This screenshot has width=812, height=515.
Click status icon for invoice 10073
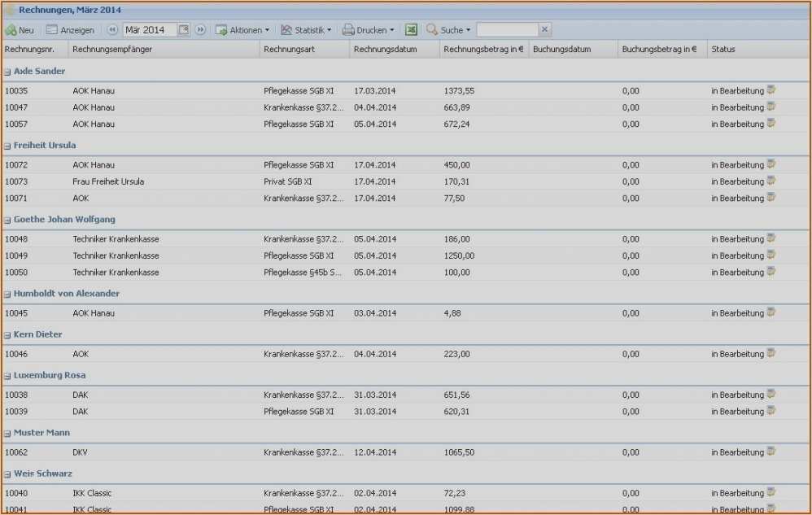click(771, 181)
